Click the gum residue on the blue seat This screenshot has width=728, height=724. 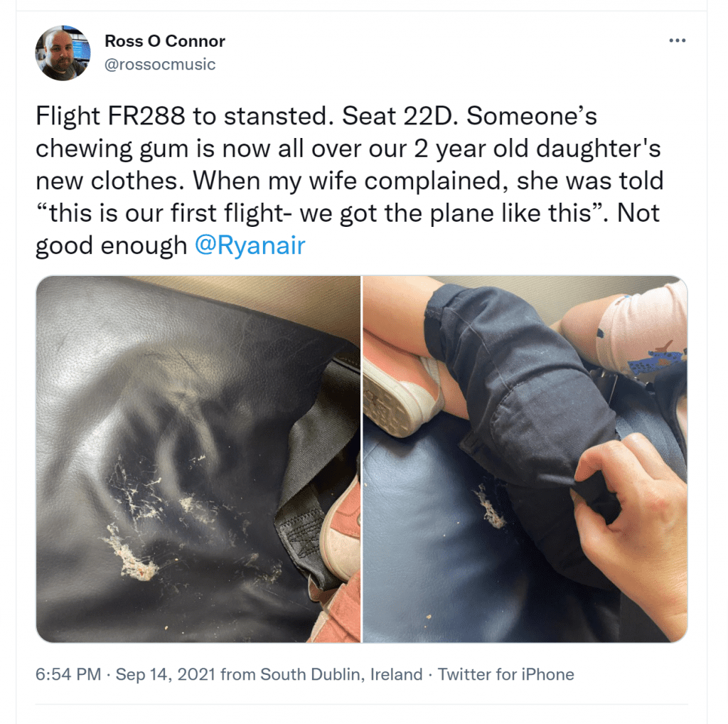point(491,506)
